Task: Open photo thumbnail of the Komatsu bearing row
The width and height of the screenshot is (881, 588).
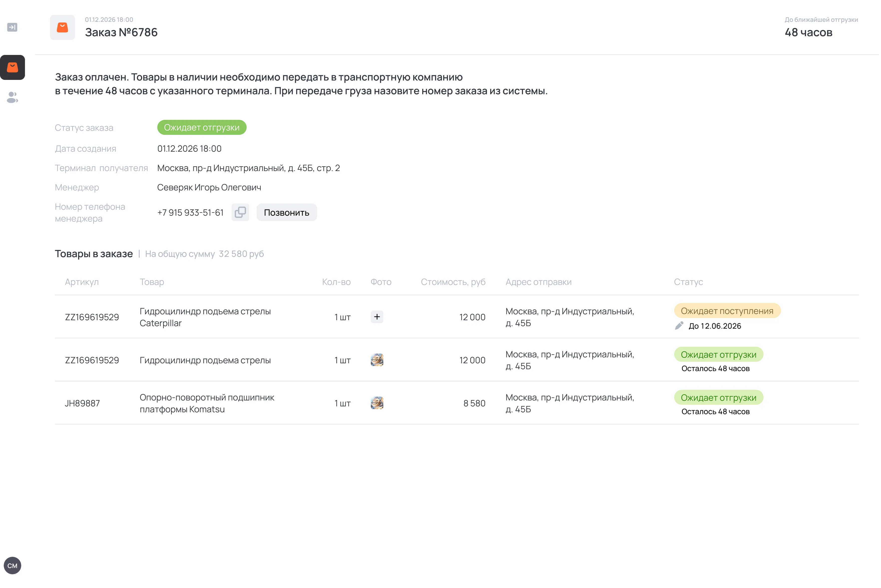Action: tap(377, 403)
